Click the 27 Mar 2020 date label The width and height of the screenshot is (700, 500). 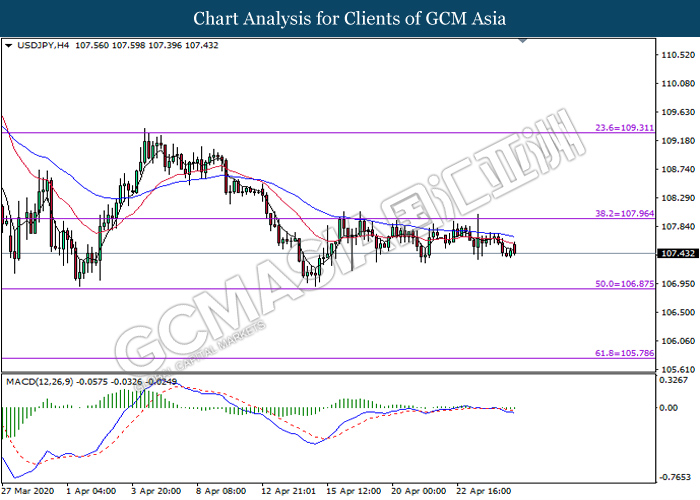coord(28,491)
